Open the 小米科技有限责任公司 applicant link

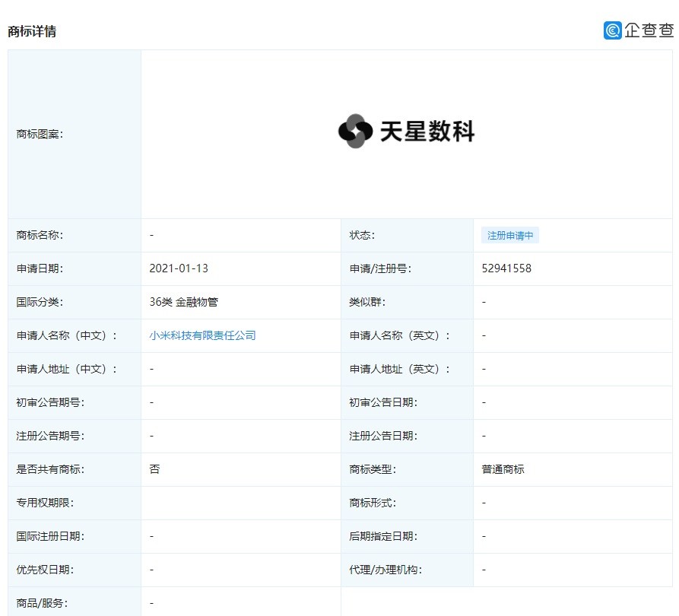click(202, 335)
